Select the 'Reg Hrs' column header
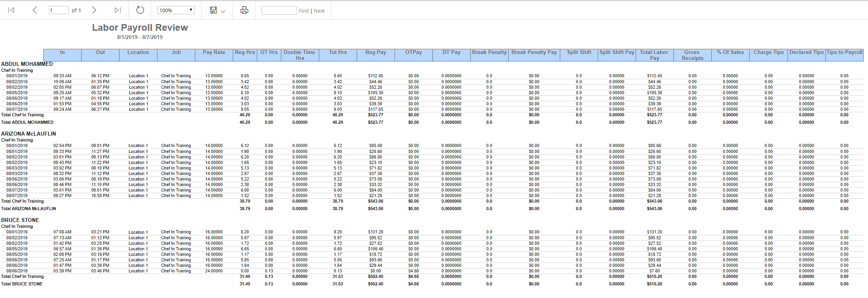868x298 pixels. (245, 55)
